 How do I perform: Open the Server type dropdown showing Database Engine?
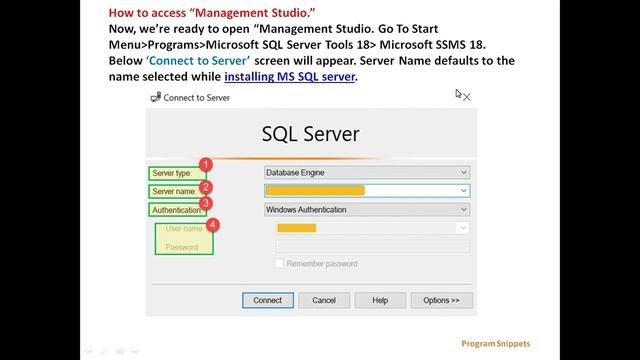pos(367,173)
